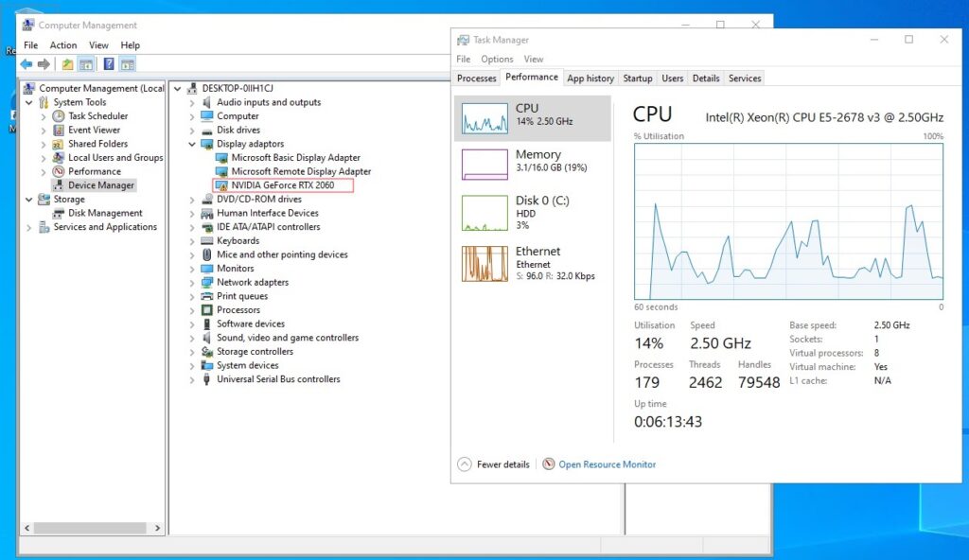The height and width of the screenshot is (560, 969).
Task: Collapse the DESKTOP-0IIH1CJ root node
Action: click(178, 88)
